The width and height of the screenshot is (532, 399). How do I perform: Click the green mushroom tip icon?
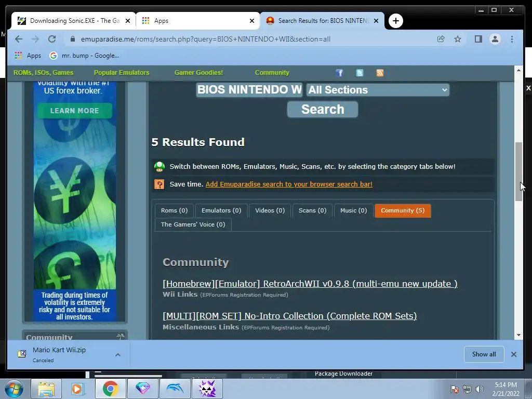coord(159,167)
